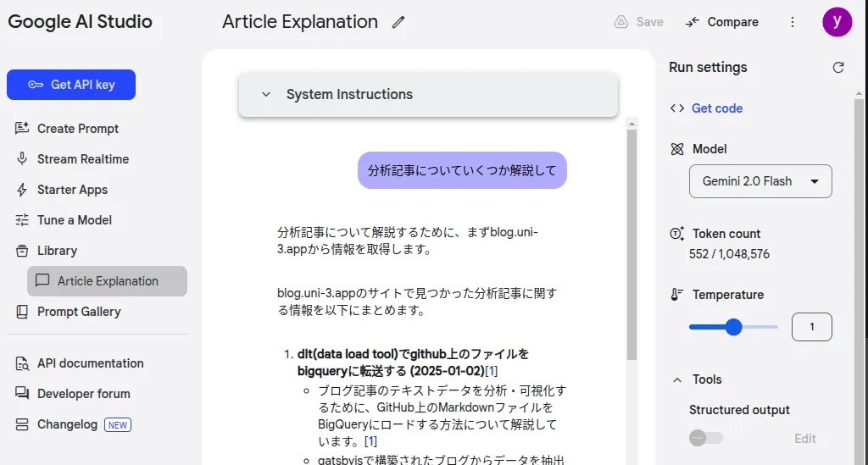This screenshot has width=868, height=465.
Task: Click the Prompt Gallery book icon
Action: tap(21, 312)
